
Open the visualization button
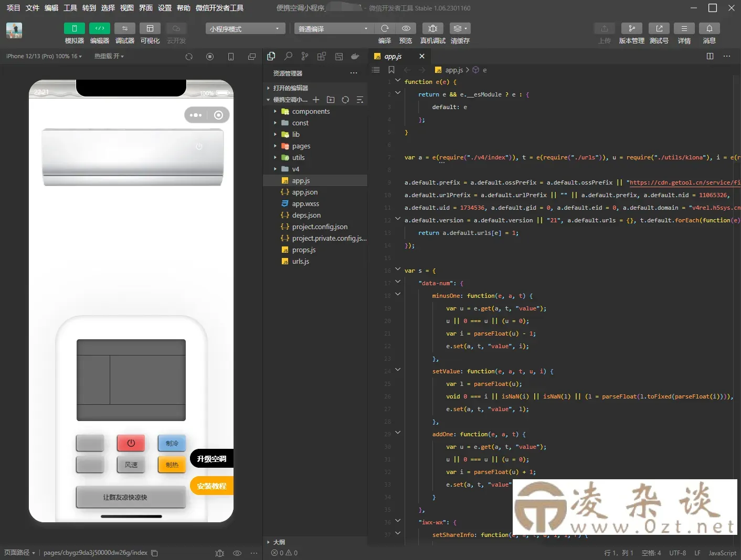coord(150,28)
